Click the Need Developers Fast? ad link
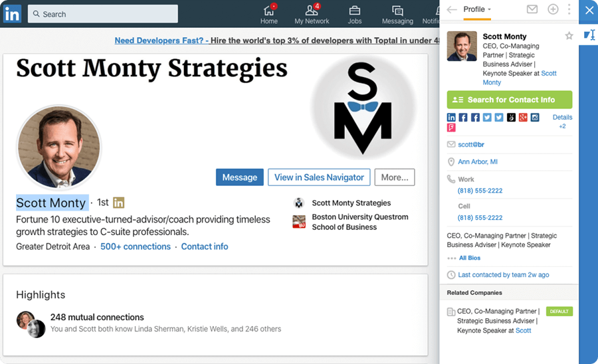598x364 pixels. point(161,41)
